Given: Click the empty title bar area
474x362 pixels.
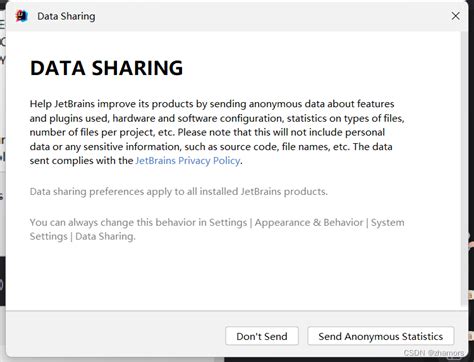Looking at the screenshot, I should (267, 16).
